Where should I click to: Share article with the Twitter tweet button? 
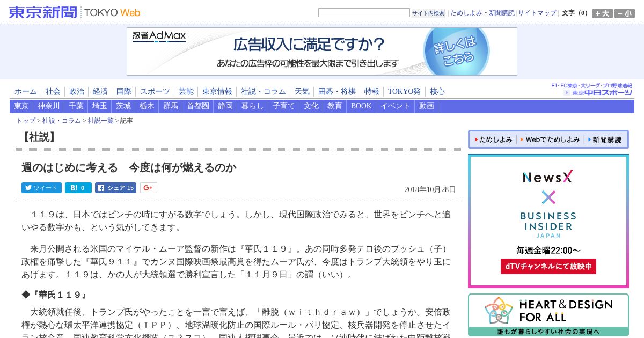click(x=41, y=188)
